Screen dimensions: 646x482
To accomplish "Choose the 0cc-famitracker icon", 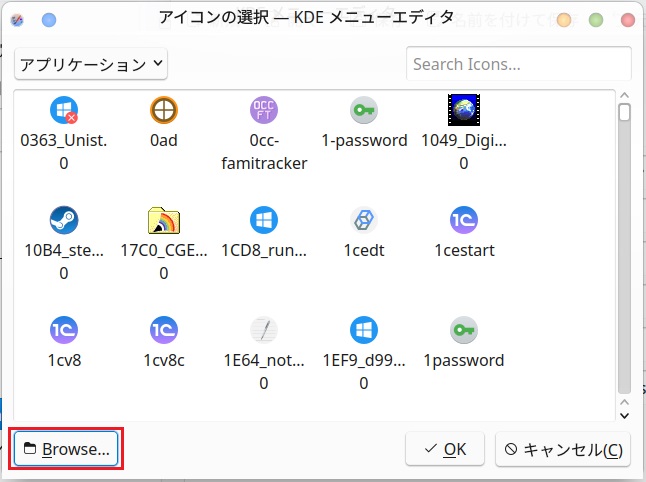I will pos(264,110).
